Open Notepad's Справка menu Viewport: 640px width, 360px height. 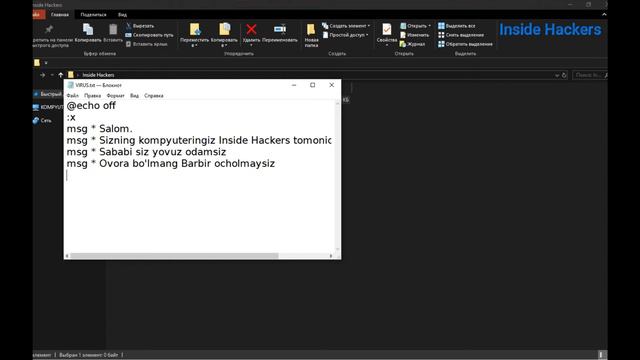154,96
